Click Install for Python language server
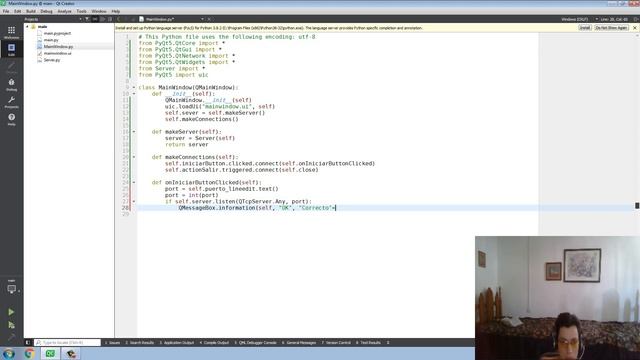 coord(584,28)
